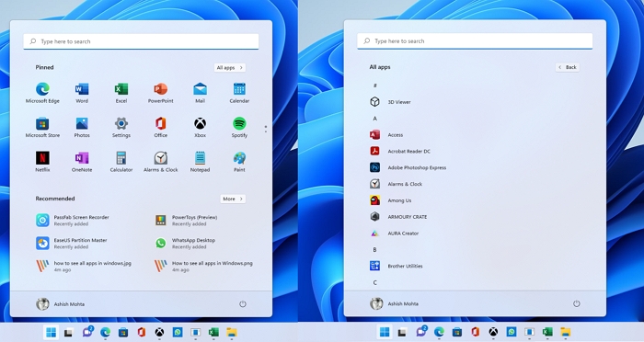This screenshot has width=644, height=342.
Task: Open WhatsApp Desktop in Recommended
Action: coord(185,244)
